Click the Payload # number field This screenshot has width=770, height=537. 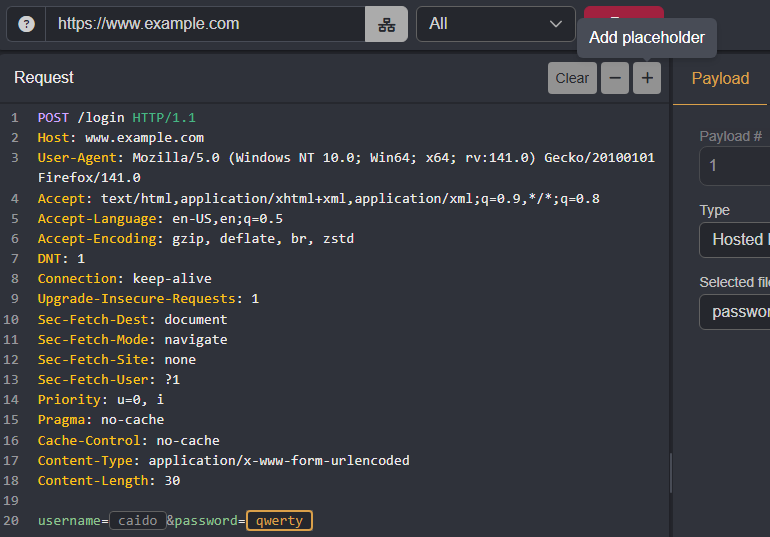tap(735, 166)
